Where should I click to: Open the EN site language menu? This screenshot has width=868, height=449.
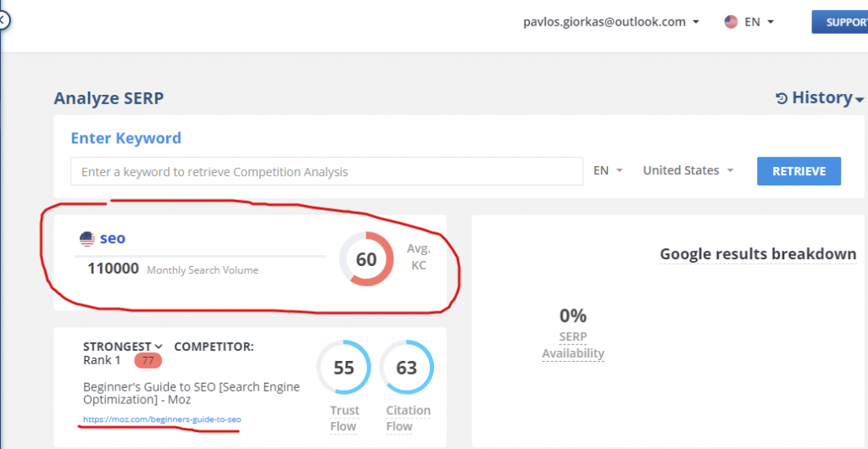(759, 22)
